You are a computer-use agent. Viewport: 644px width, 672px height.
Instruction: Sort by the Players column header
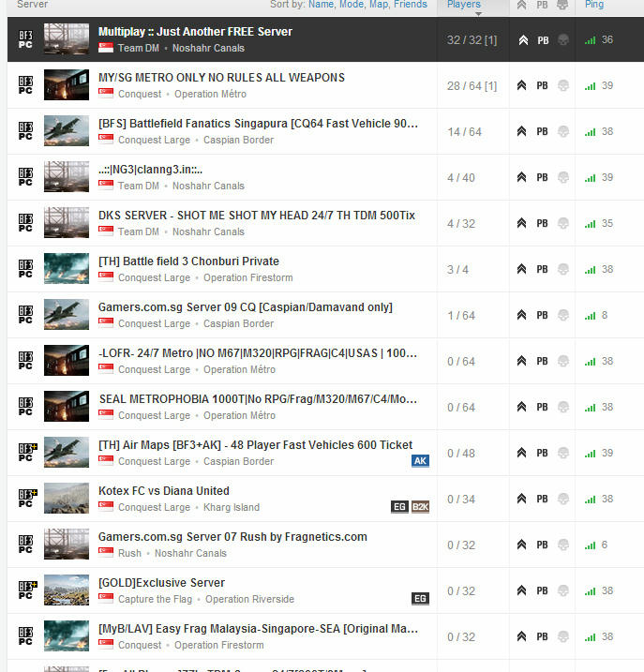(464, 5)
